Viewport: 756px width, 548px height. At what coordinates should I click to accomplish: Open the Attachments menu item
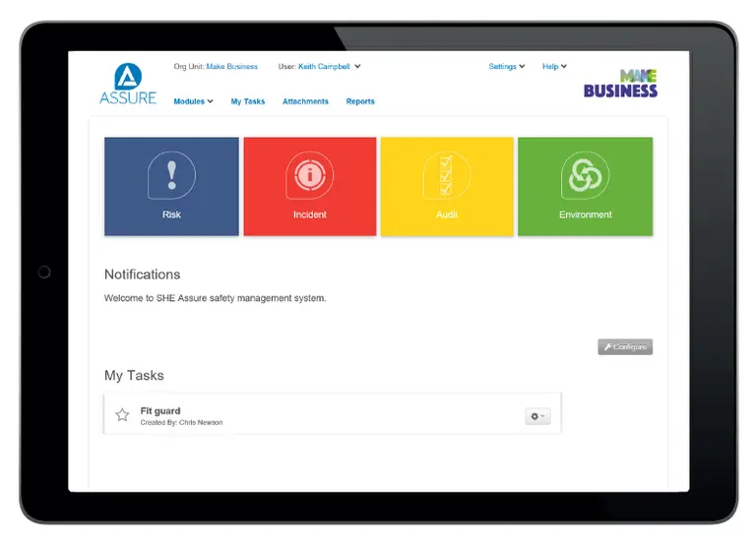[305, 101]
